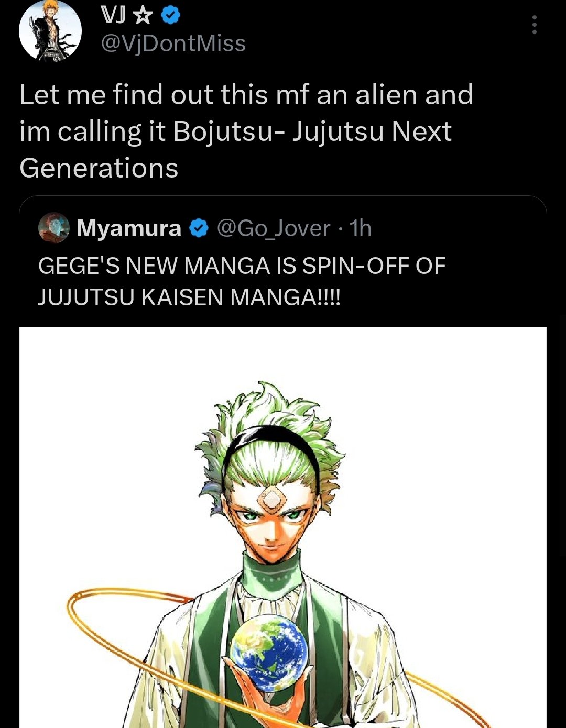
Task: Open the three-dot more options menu
Action: coord(534,25)
